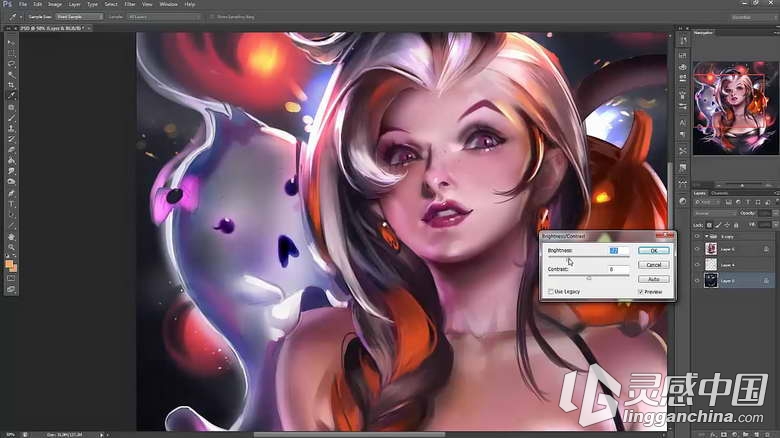Click the Brightness slider track
Screen dimensions: 780x438
click(588, 257)
